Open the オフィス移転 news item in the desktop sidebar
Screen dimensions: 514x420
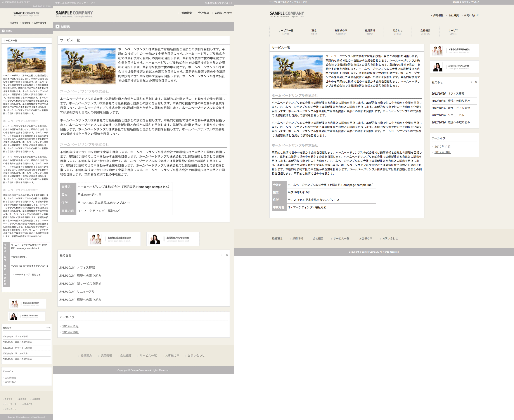[x=456, y=94]
